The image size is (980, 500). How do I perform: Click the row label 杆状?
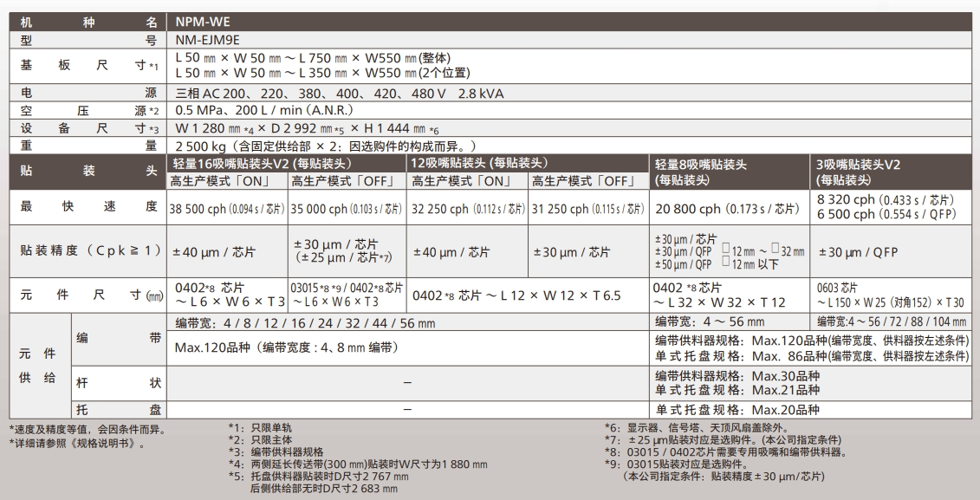point(119,382)
